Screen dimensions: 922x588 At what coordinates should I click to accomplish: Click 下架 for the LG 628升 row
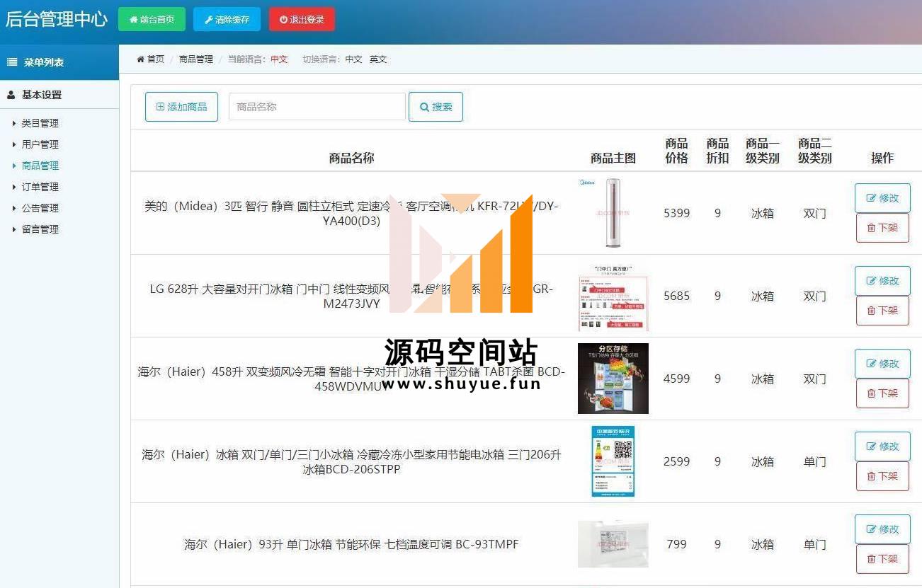pos(882,311)
